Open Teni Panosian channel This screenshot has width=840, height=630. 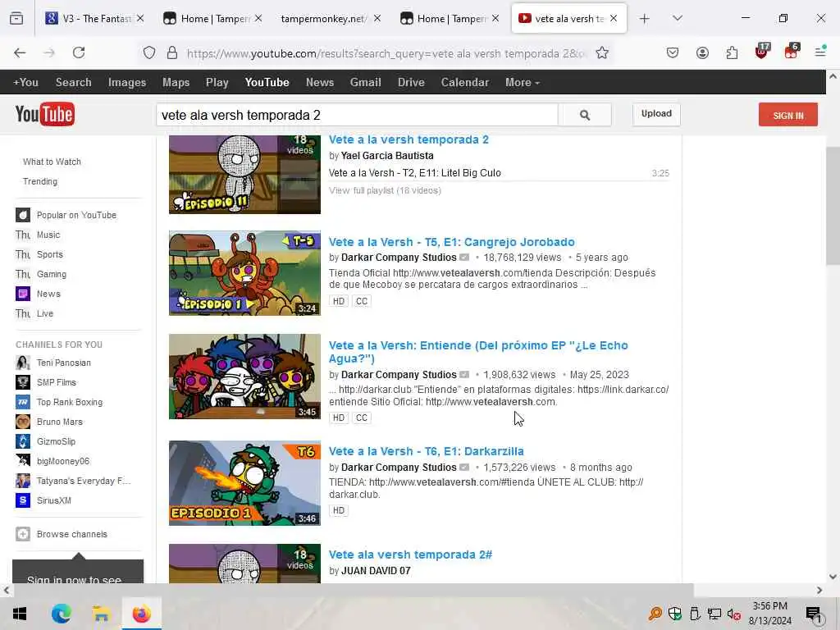point(64,363)
